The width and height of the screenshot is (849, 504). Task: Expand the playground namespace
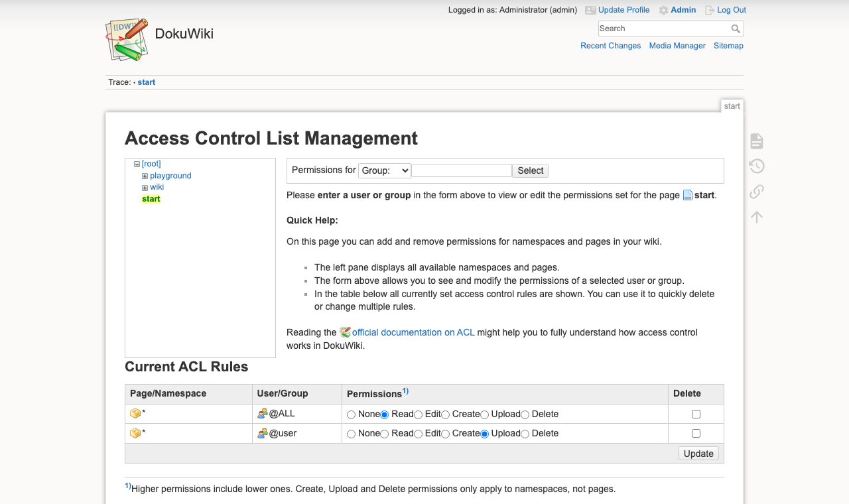pos(145,176)
